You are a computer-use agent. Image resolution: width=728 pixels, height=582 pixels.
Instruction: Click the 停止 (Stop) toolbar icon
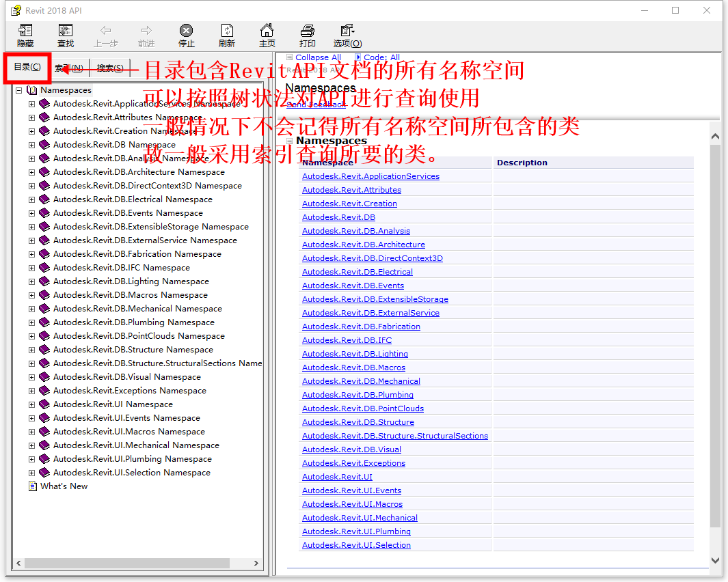point(186,31)
